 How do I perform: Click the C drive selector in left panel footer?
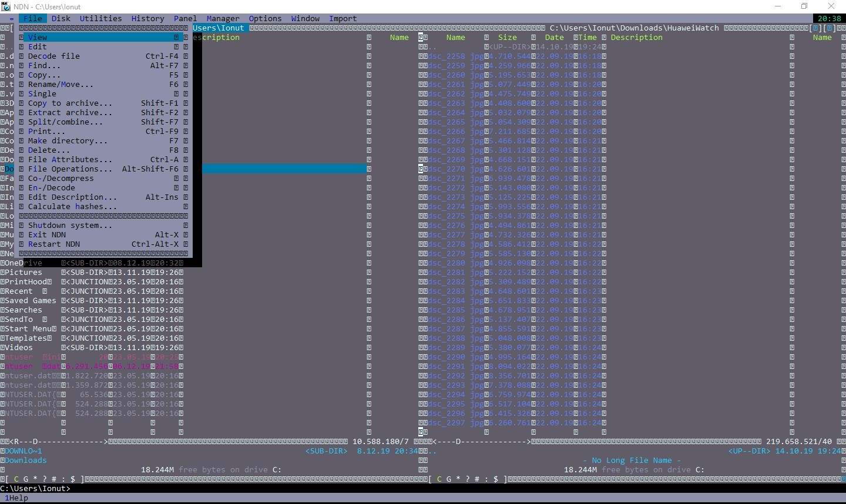click(x=16, y=479)
